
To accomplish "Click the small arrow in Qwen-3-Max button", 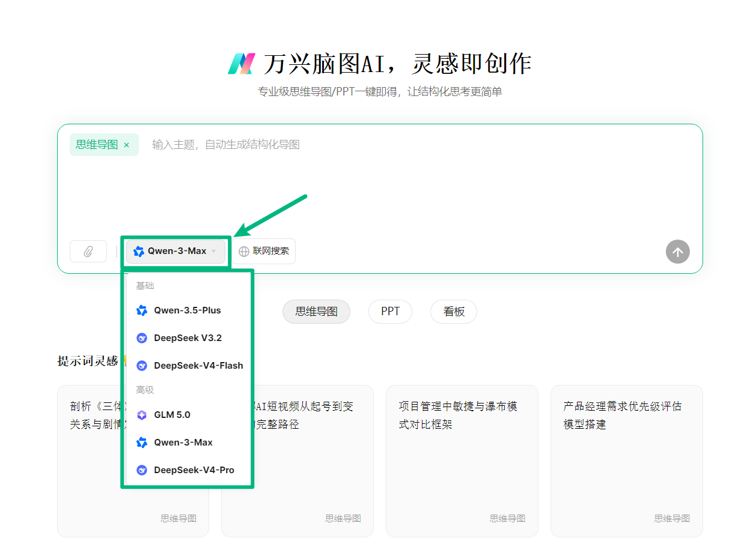I will point(214,252).
